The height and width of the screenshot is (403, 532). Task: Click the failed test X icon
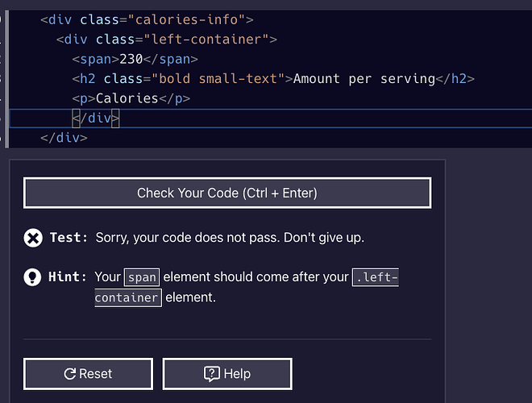(33, 238)
